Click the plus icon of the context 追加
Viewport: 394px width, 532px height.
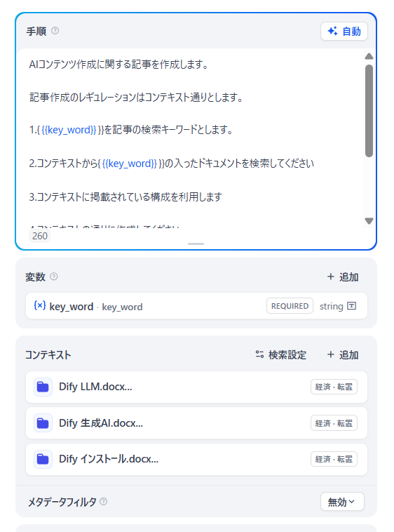pos(331,354)
